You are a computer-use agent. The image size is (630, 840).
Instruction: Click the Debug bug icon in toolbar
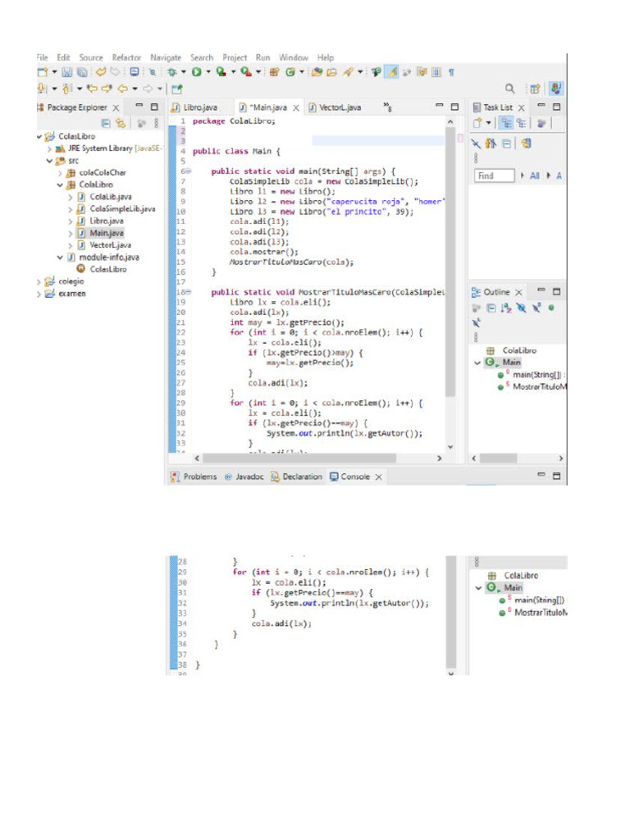pos(174,72)
